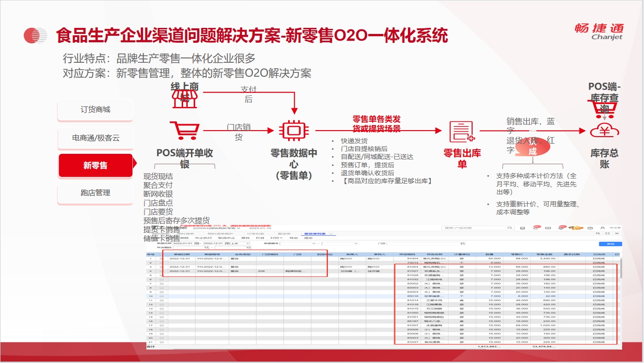Click the red shopping cart POS icon
644x363 pixels.
point(184,131)
